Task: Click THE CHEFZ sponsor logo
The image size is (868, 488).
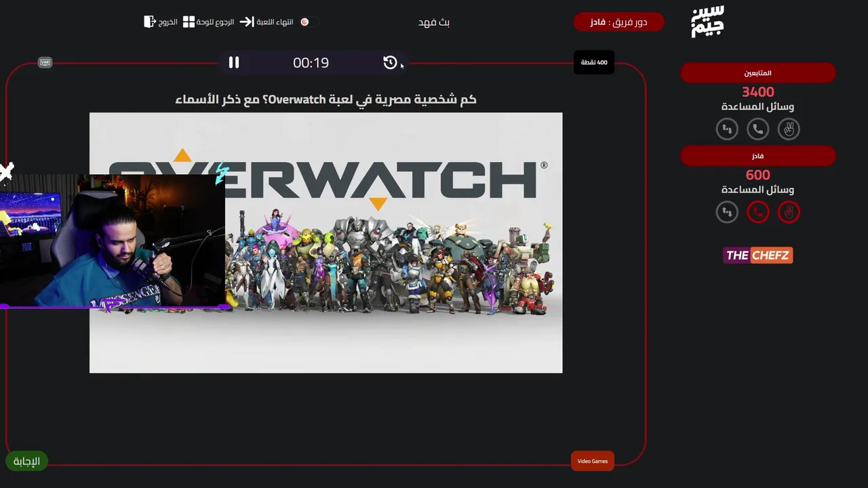Action: click(x=758, y=255)
